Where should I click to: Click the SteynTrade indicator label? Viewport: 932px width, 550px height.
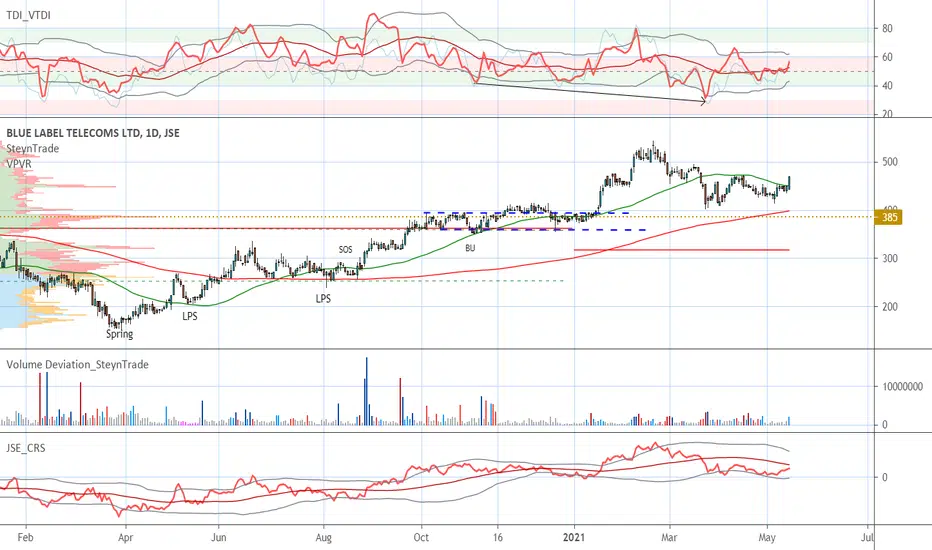point(33,149)
